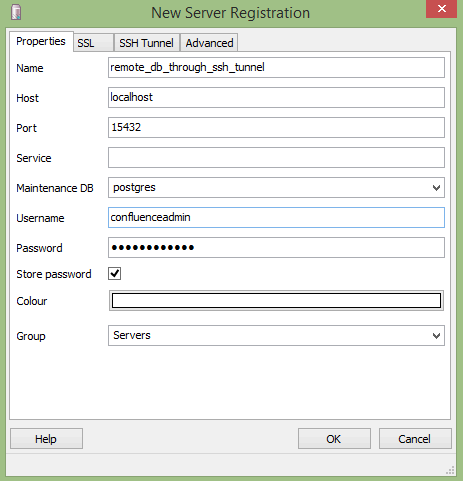The width and height of the screenshot is (463, 481).
Task: Expand the Group dropdown arrow
Action: (x=436, y=336)
